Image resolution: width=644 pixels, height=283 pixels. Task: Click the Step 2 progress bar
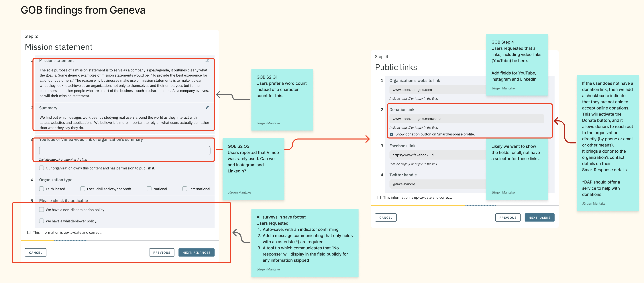119,241
